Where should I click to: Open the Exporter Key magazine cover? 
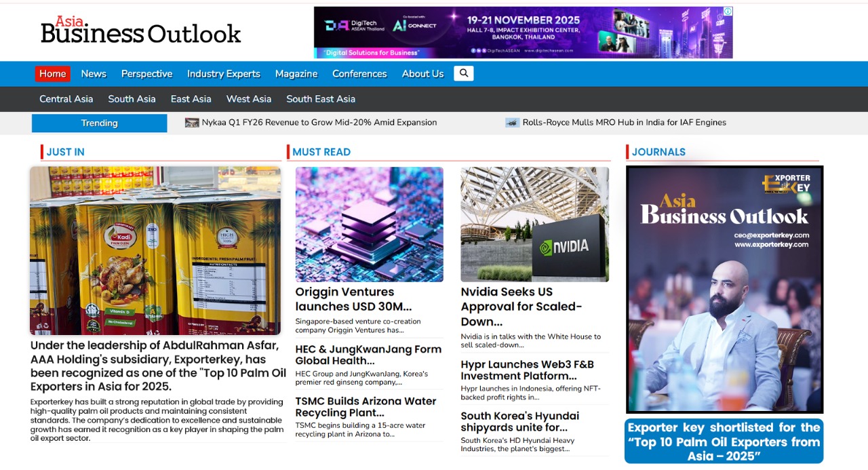click(x=724, y=290)
